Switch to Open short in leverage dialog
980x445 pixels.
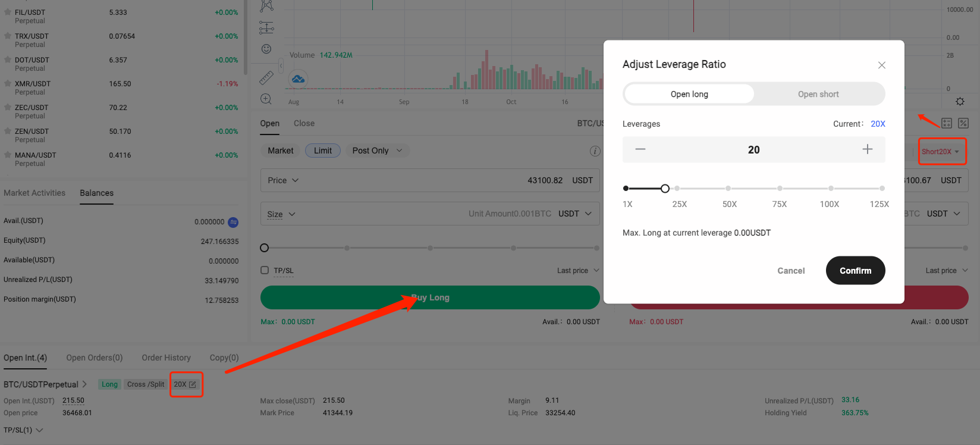pos(818,94)
